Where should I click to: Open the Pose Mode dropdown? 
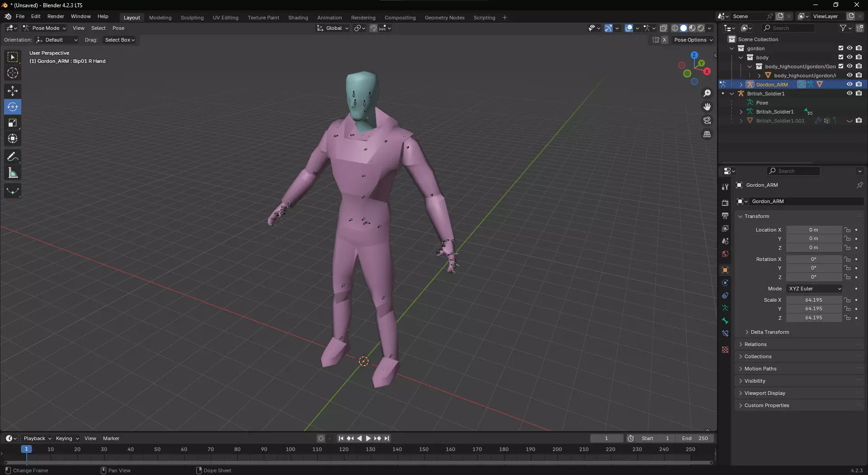click(x=45, y=28)
